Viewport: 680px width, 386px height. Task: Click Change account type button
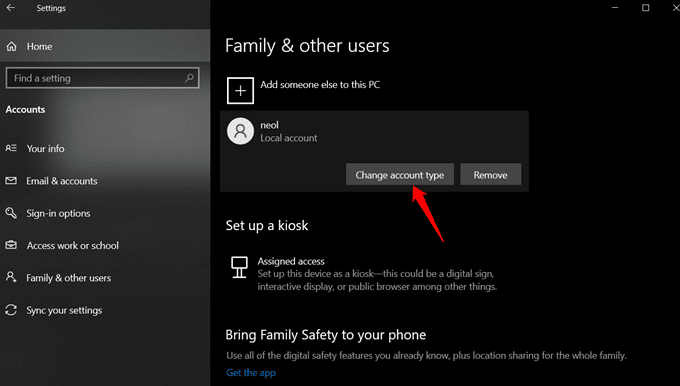pos(400,174)
